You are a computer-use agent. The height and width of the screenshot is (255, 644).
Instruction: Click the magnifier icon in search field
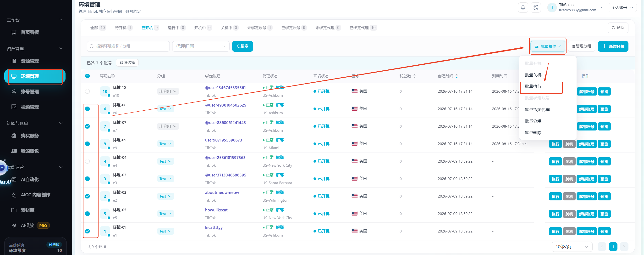[x=92, y=46]
